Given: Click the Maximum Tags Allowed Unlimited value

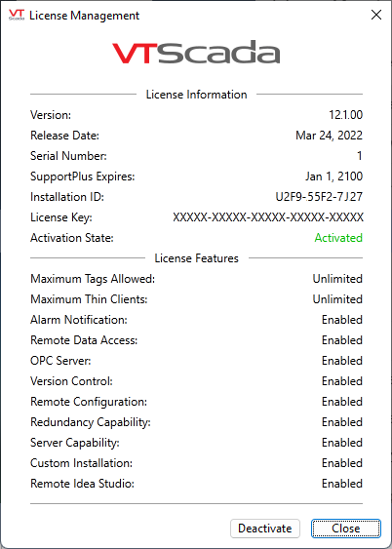Looking at the screenshot, I should pyautogui.click(x=337, y=279).
